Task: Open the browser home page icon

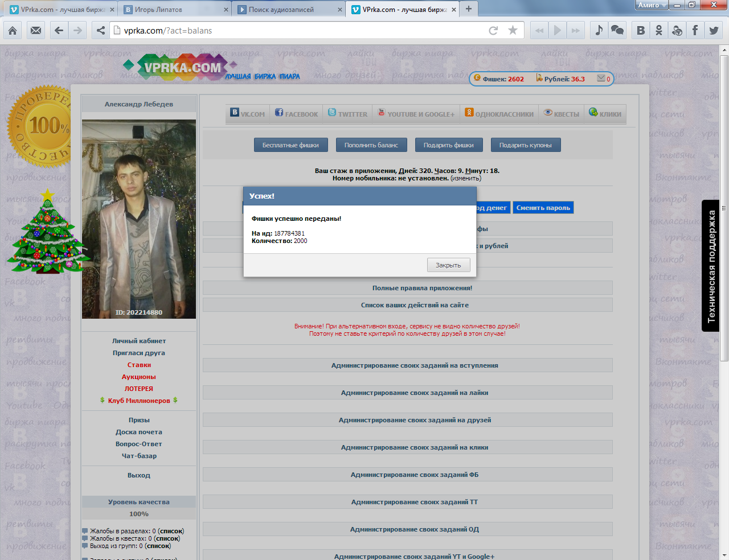Action: [13, 31]
